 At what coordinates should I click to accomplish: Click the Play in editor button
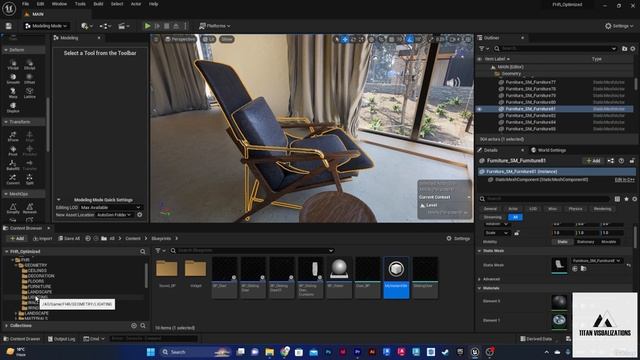click(147, 26)
